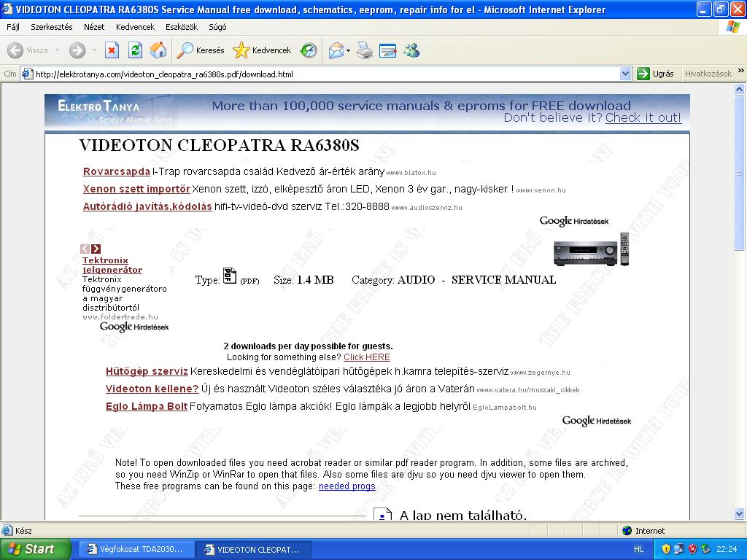Open 'Videoton kellene?' ad link
This screenshot has height=560, width=747.
152,389
